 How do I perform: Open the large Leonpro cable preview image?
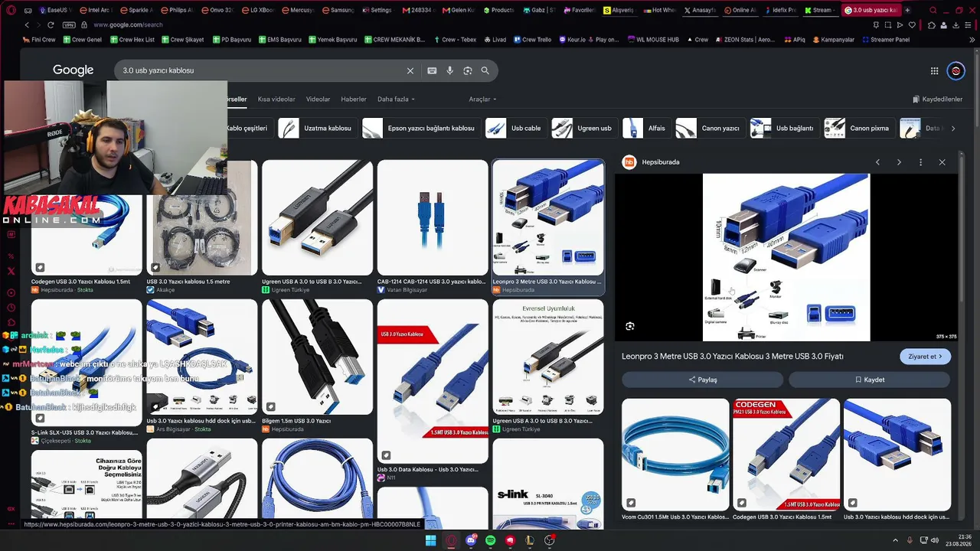786,257
